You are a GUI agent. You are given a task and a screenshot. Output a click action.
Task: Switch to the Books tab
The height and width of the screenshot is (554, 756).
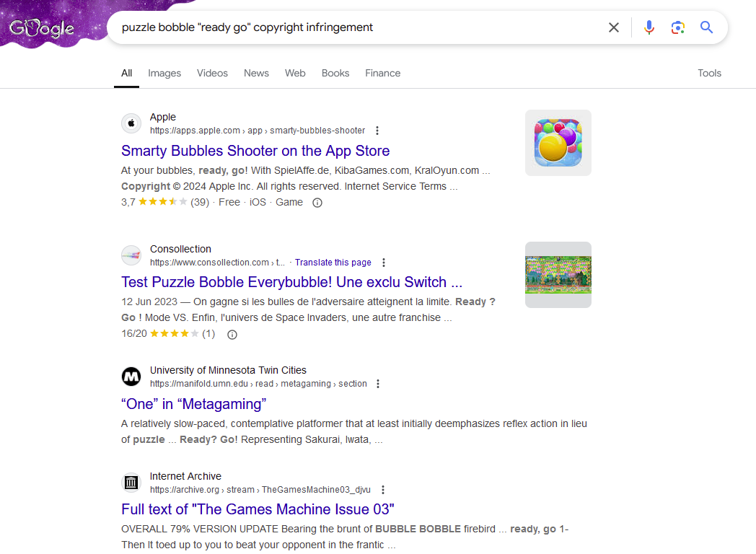(x=335, y=74)
